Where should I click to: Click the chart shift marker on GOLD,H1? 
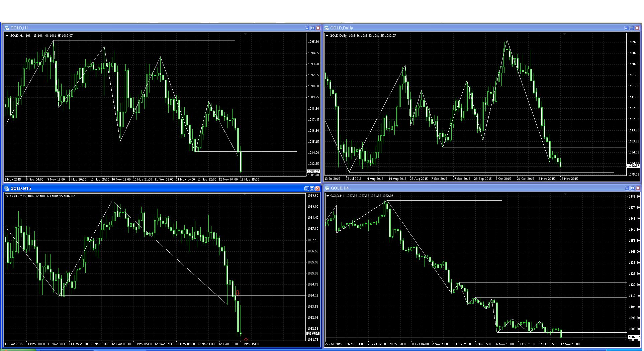(245, 34)
